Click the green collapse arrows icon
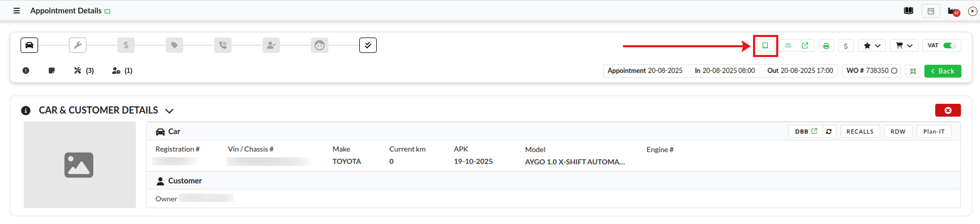The width and height of the screenshot is (980, 224). (x=913, y=71)
